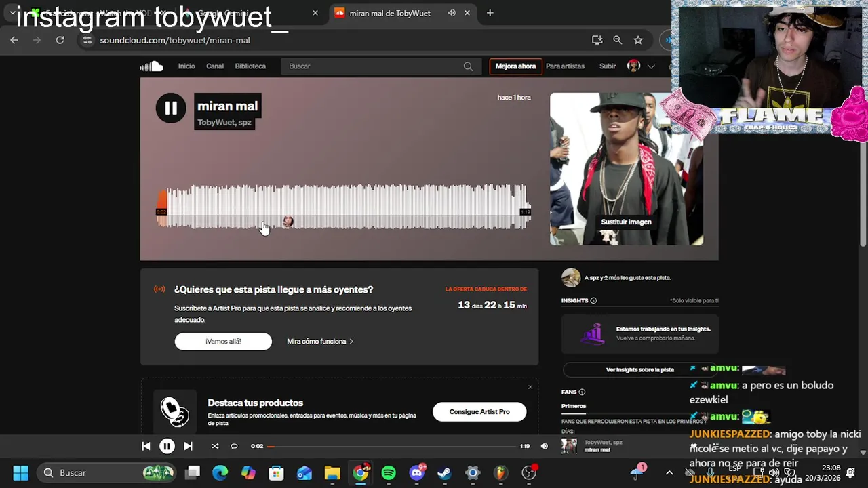Open 'Mira cómo funciona' link

[x=320, y=342]
